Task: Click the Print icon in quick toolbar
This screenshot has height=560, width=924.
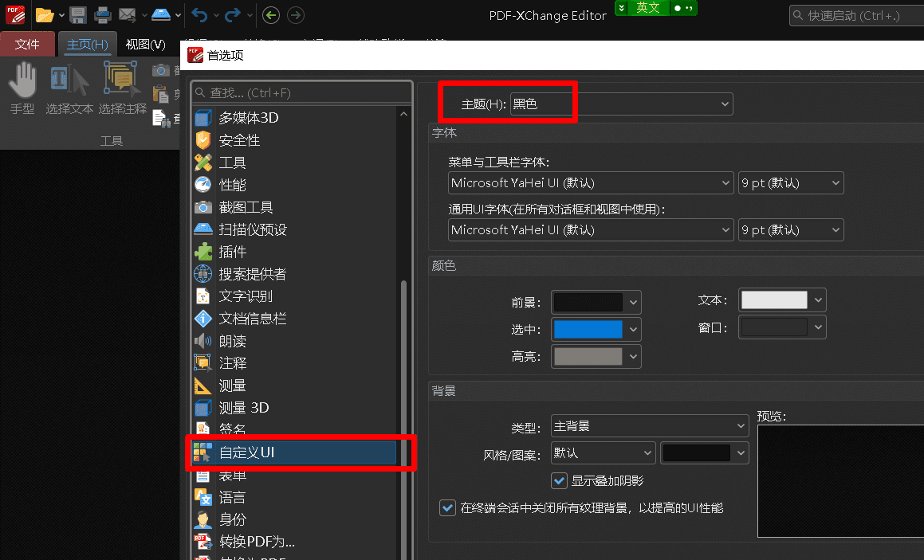Action: click(103, 14)
